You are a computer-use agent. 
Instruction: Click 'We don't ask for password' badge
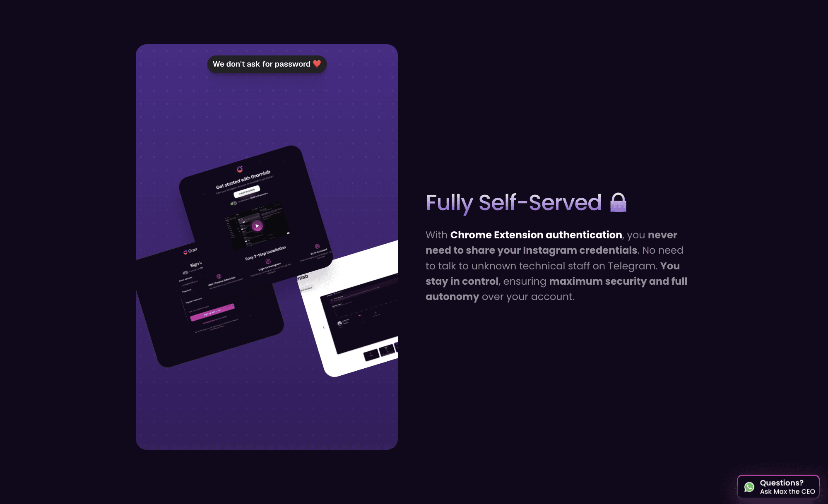point(267,64)
